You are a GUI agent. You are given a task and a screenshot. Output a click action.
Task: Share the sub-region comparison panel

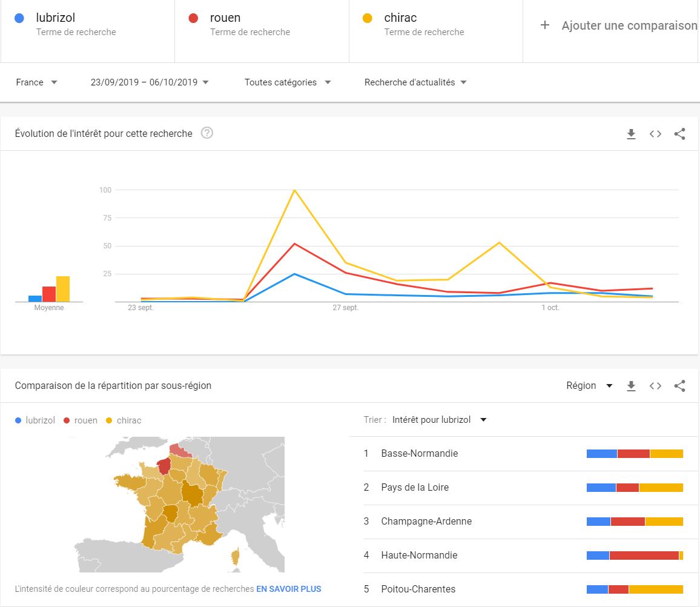(x=679, y=386)
